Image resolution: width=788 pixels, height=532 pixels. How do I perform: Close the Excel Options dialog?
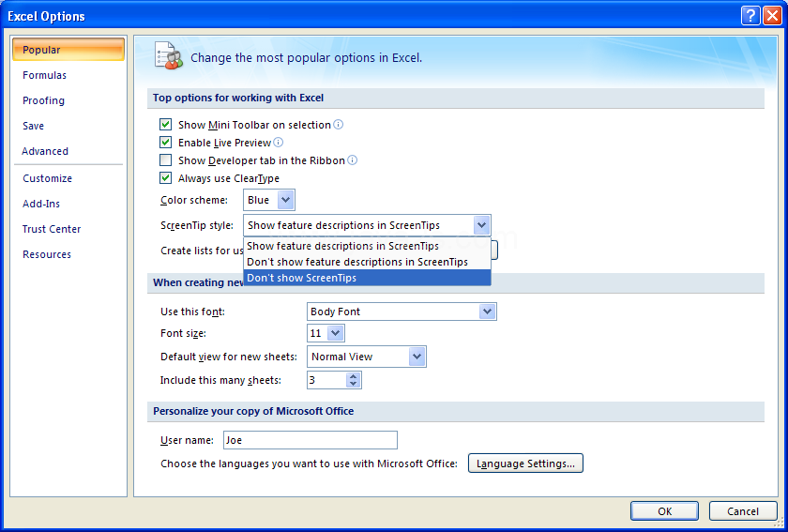[x=771, y=16]
